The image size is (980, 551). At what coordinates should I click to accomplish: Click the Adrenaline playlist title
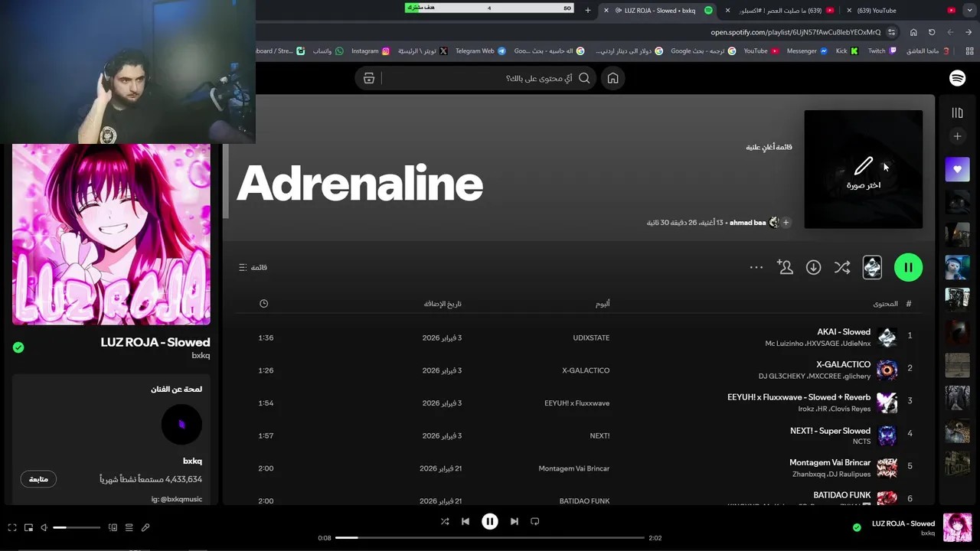[360, 184]
